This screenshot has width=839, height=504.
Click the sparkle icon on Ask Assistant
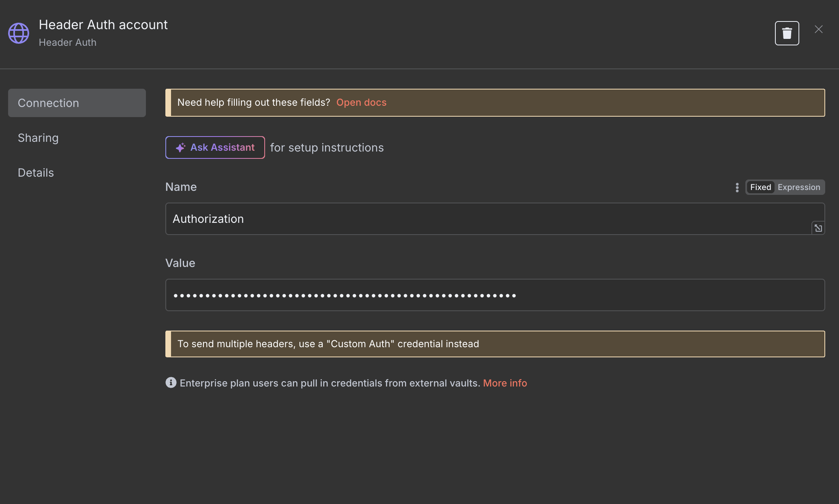click(x=181, y=147)
